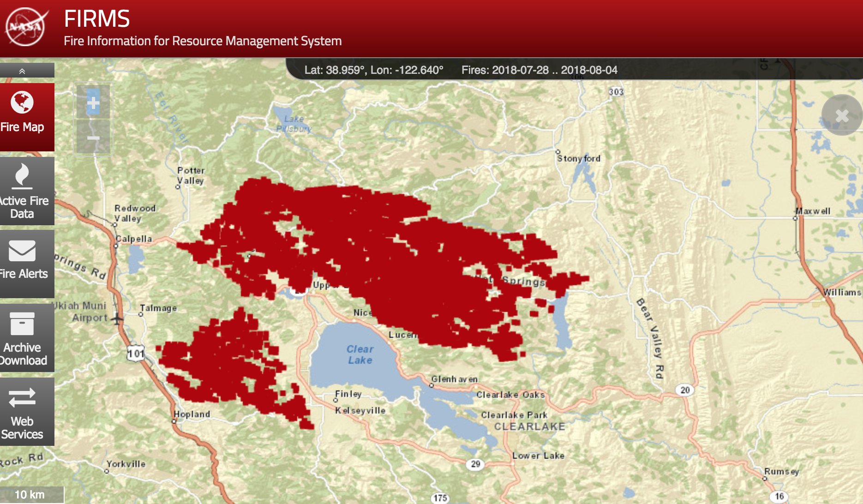
Task: Click the Route 175 highway shield
Action: pyautogui.click(x=440, y=498)
